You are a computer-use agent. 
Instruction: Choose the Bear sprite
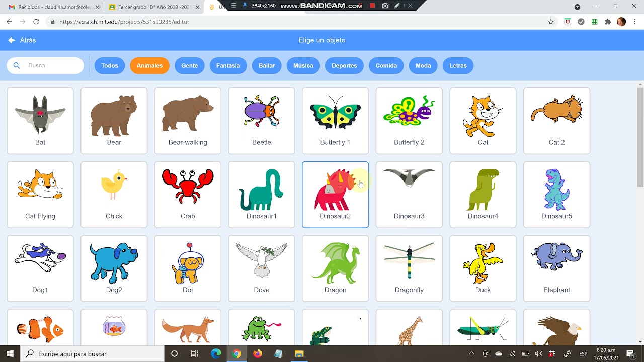point(114,121)
